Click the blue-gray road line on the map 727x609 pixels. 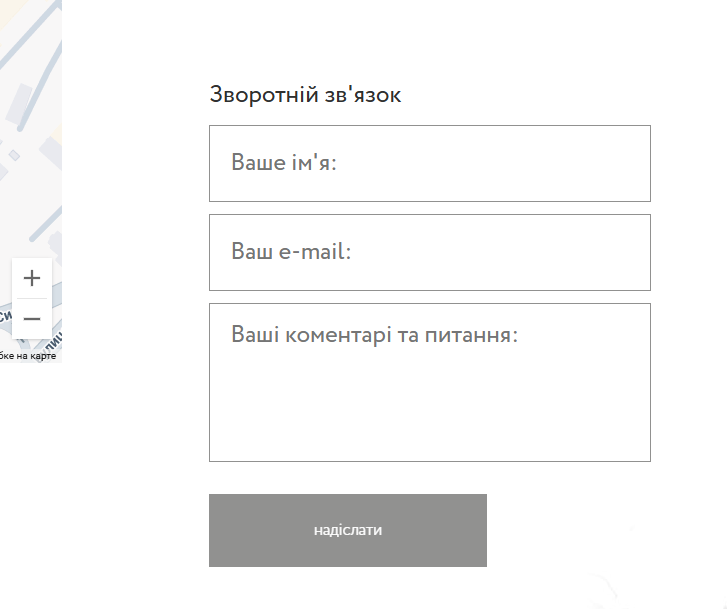point(45,224)
